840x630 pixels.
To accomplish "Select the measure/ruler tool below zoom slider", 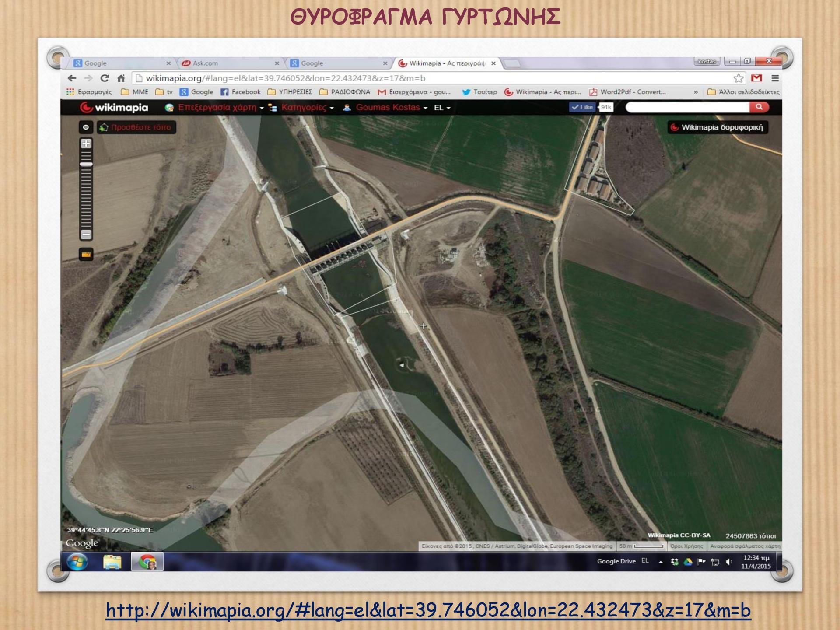I will click(x=86, y=252).
